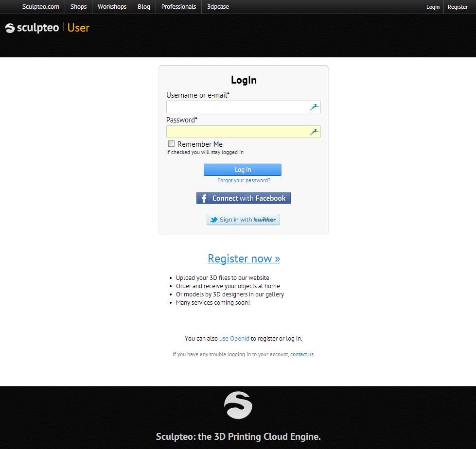Click the 'Many services coming soon!' text
Image resolution: width=476 pixels, height=449 pixels.
213,302
